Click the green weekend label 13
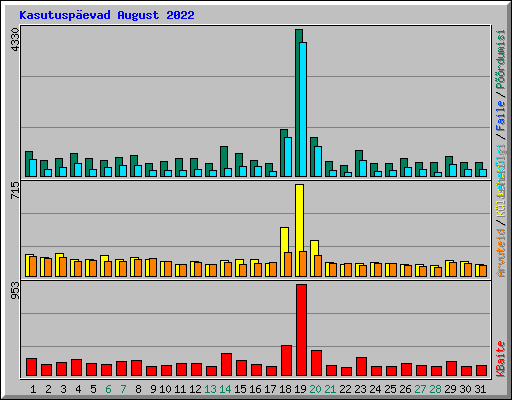Image resolution: width=512 pixels, height=400 pixels. pos(210,389)
